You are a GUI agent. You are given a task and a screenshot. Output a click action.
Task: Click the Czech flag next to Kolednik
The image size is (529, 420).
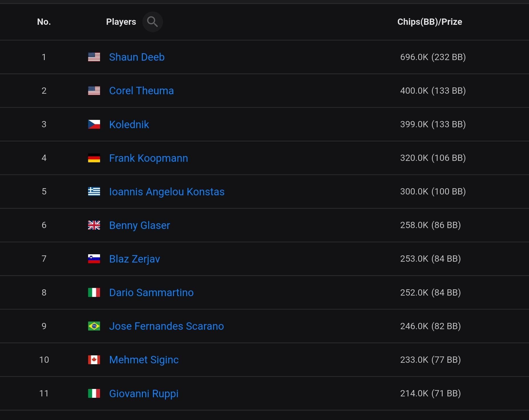click(x=94, y=124)
